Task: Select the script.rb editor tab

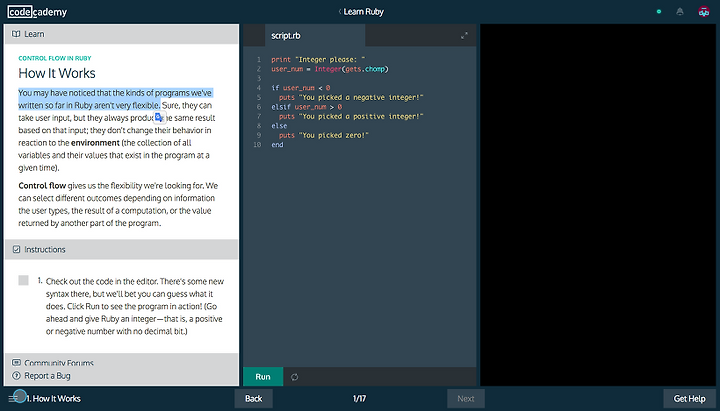Action: coord(315,35)
